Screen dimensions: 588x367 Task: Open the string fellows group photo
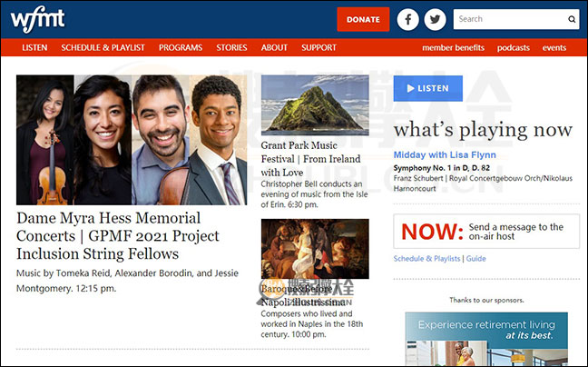[132, 140]
